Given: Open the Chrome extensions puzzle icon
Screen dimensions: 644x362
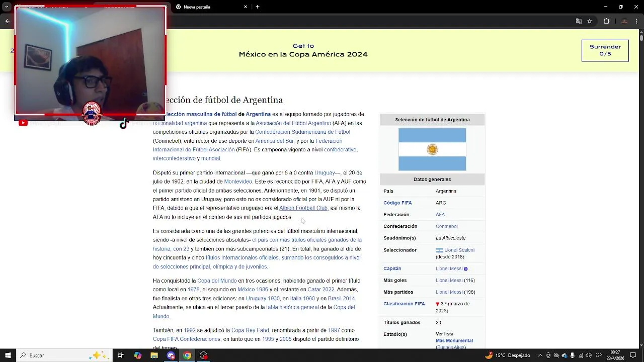Looking at the screenshot, I should point(606,21).
